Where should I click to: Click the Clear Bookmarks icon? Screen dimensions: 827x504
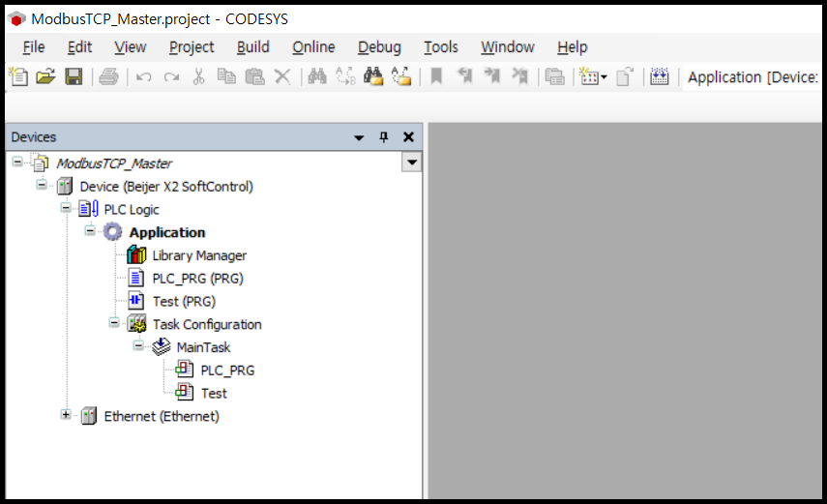pos(520,77)
